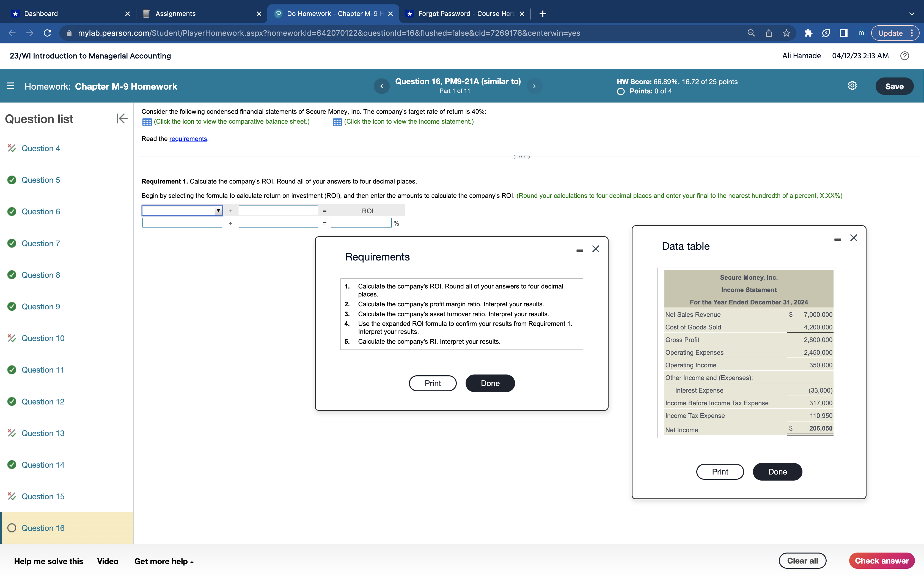The image size is (924, 577).
Task: Collapse the Question list panel
Action: click(122, 119)
